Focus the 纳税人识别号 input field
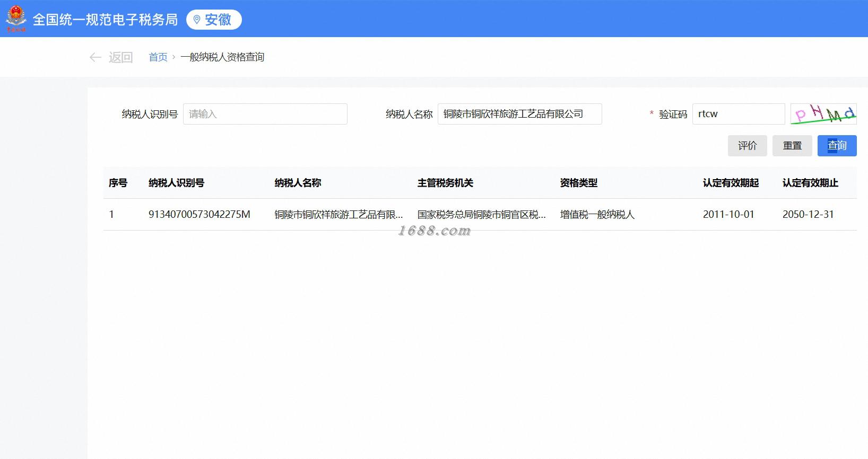 click(x=265, y=114)
